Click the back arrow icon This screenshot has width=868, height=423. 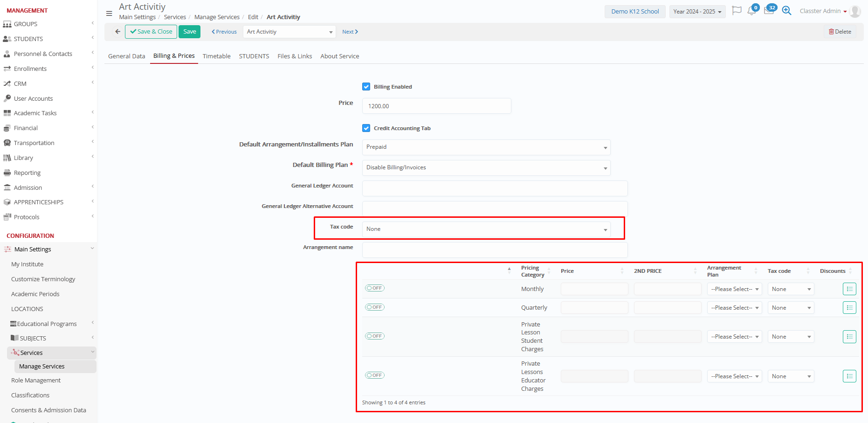click(x=117, y=32)
